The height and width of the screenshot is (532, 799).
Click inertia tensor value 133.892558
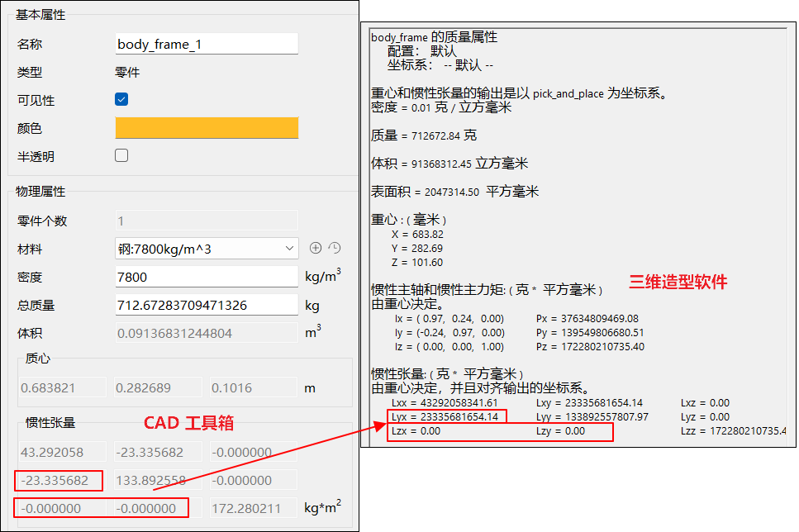pos(158,480)
